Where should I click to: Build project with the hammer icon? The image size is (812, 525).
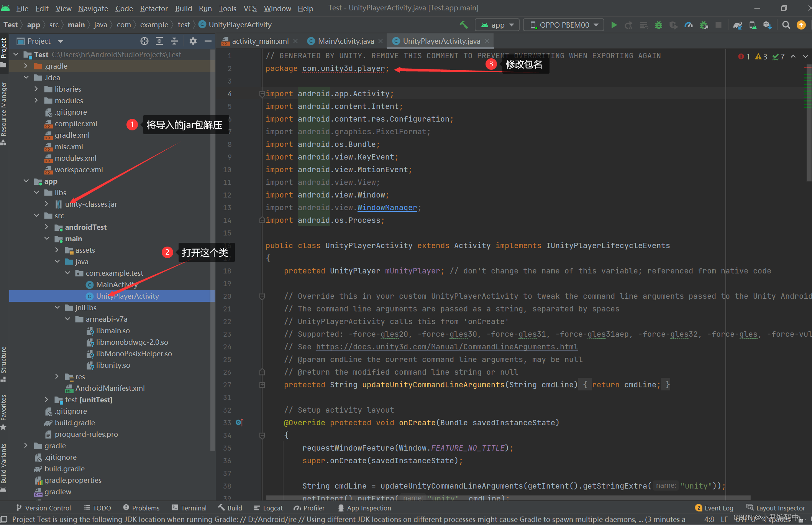tap(464, 25)
